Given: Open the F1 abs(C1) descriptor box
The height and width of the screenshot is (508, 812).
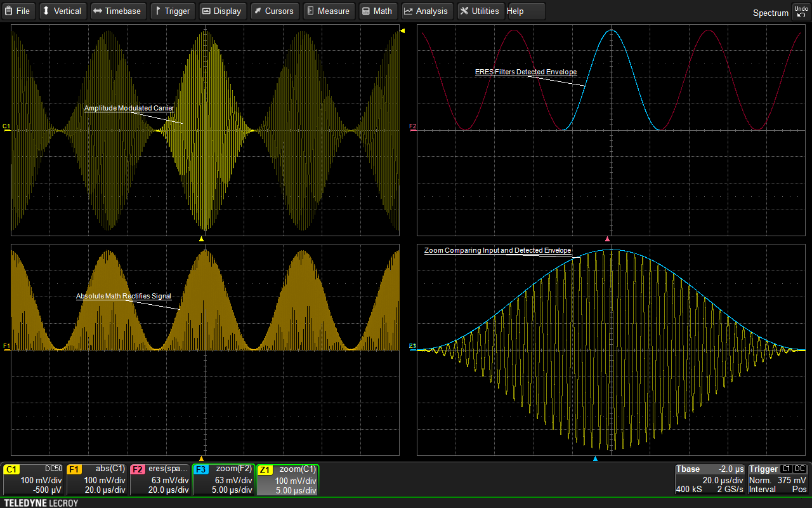Looking at the screenshot, I should coord(96,479).
